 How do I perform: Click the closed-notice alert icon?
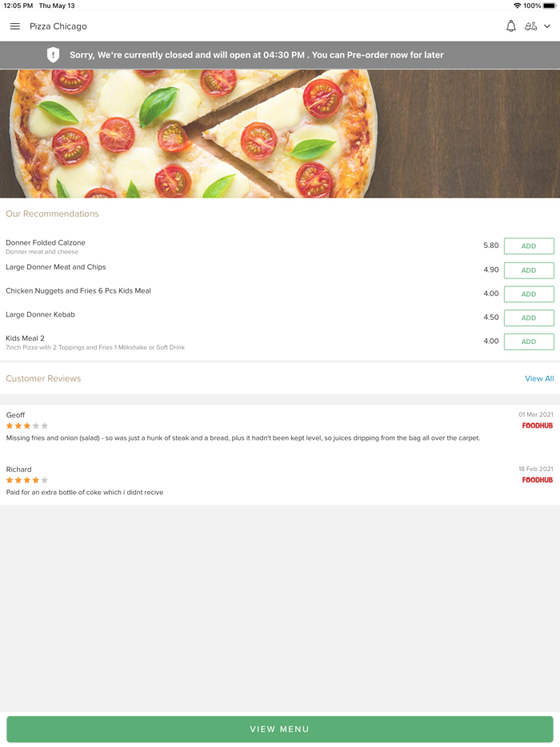click(54, 54)
